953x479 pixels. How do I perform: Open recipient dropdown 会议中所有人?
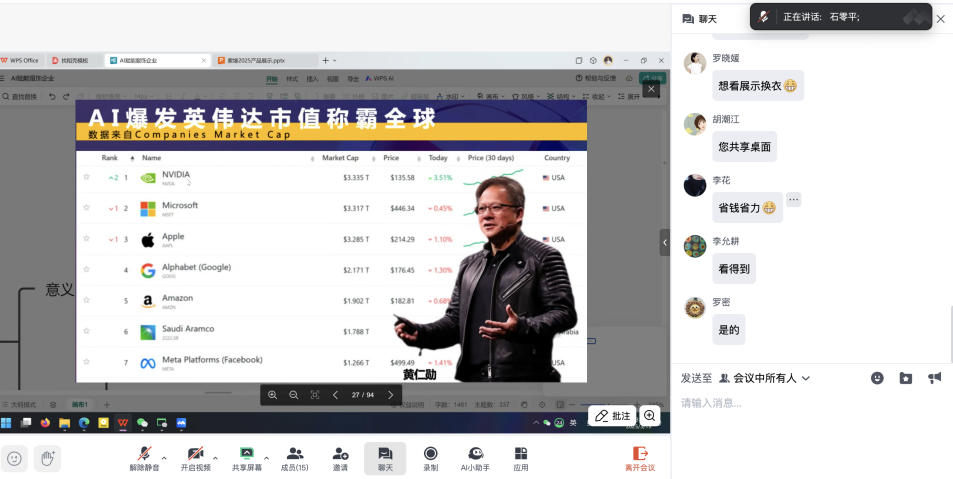pyautogui.click(x=765, y=378)
